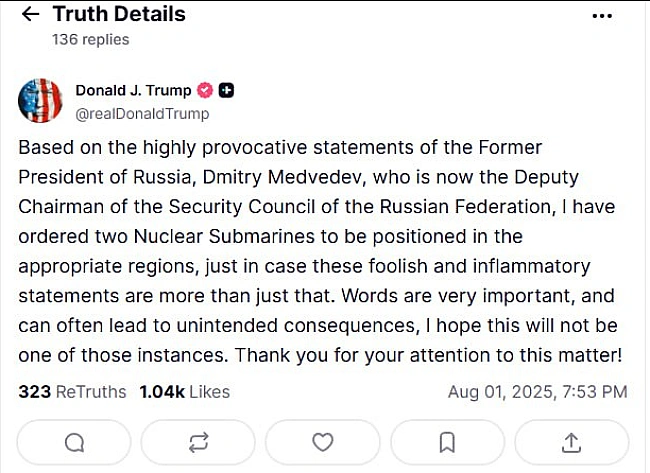
Task: Click the line mentioning Nuclear Submarines
Action: 270,236
